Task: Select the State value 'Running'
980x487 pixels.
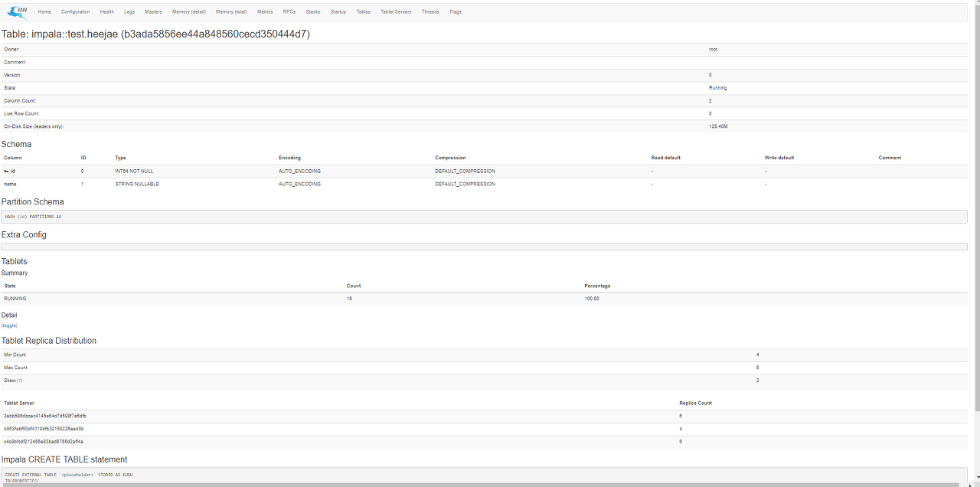Action: (717, 88)
